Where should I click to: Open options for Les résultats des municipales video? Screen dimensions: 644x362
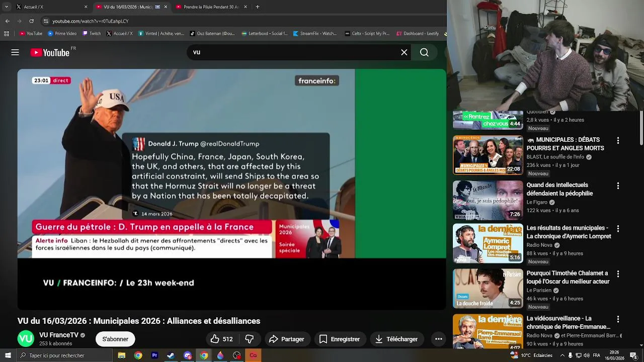click(618, 229)
